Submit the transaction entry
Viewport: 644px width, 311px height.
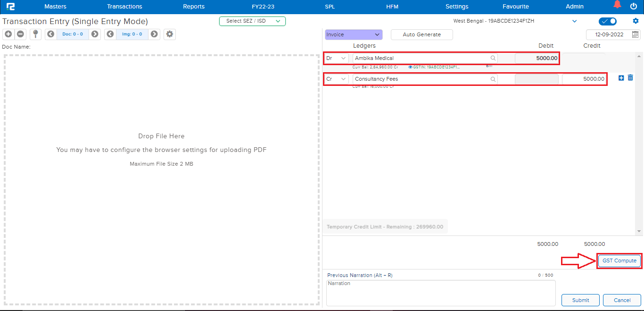coord(580,300)
